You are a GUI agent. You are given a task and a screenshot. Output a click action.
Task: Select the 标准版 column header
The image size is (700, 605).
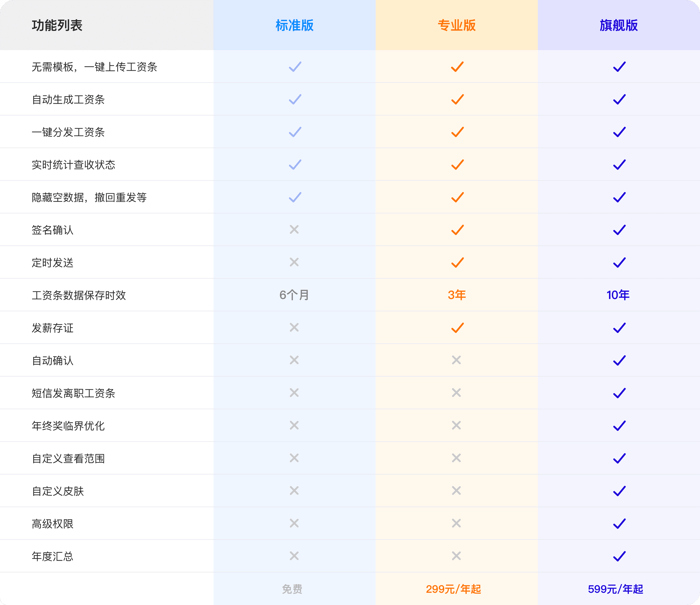[x=294, y=25]
